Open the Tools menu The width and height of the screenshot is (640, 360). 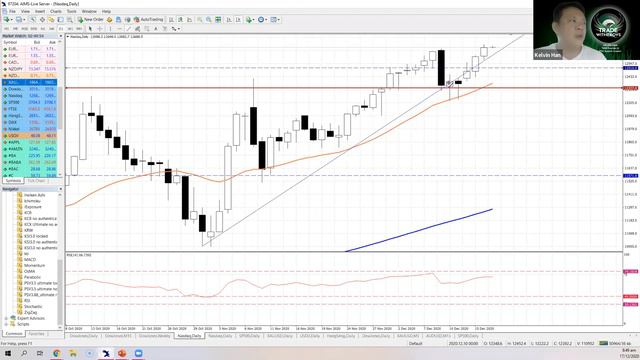click(x=71, y=11)
